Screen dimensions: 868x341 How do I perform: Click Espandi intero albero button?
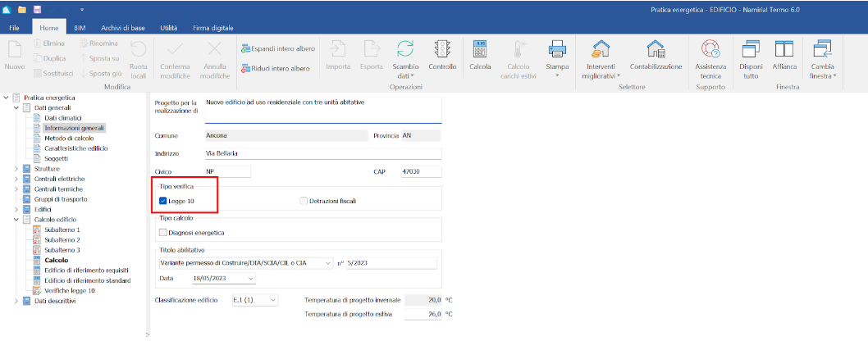click(x=276, y=48)
